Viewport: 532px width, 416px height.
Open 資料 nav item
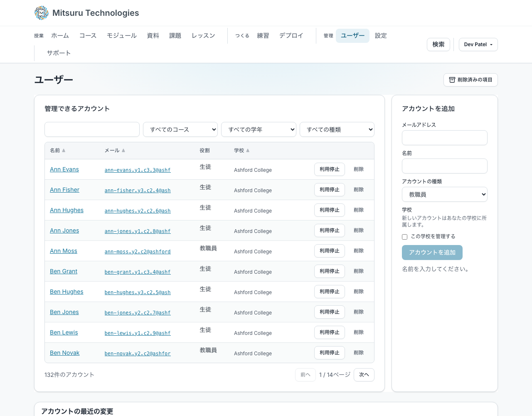[153, 36]
